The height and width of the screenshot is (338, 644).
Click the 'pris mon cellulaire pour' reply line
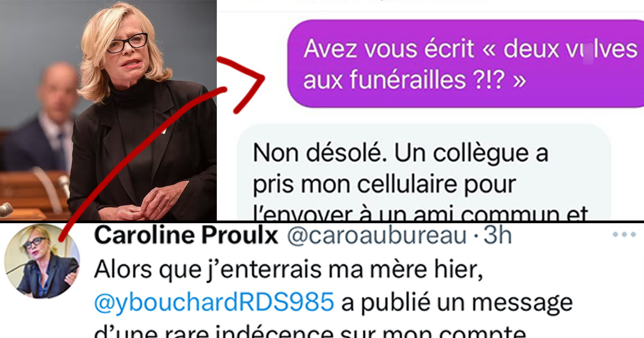[x=384, y=185]
